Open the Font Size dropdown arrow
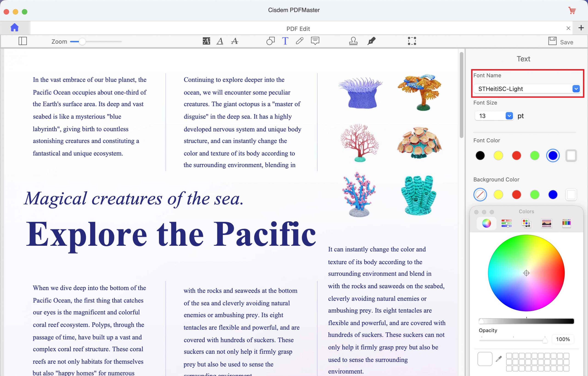 click(x=509, y=116)
